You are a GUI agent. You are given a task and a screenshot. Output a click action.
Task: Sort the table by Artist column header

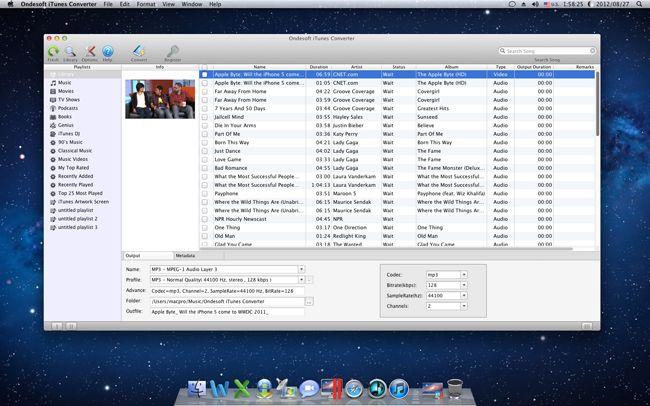357,67
